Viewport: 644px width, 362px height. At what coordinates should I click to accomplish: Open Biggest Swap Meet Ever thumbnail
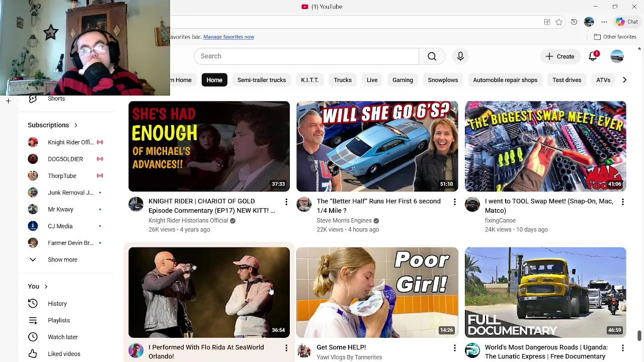pos(545,146)
